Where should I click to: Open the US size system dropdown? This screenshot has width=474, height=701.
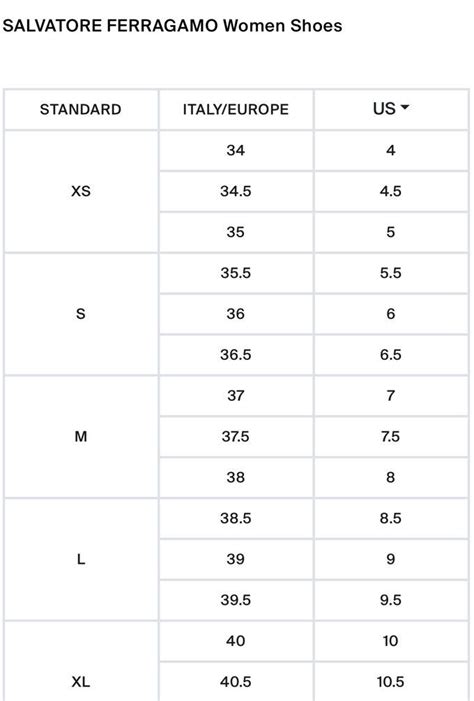391,109
